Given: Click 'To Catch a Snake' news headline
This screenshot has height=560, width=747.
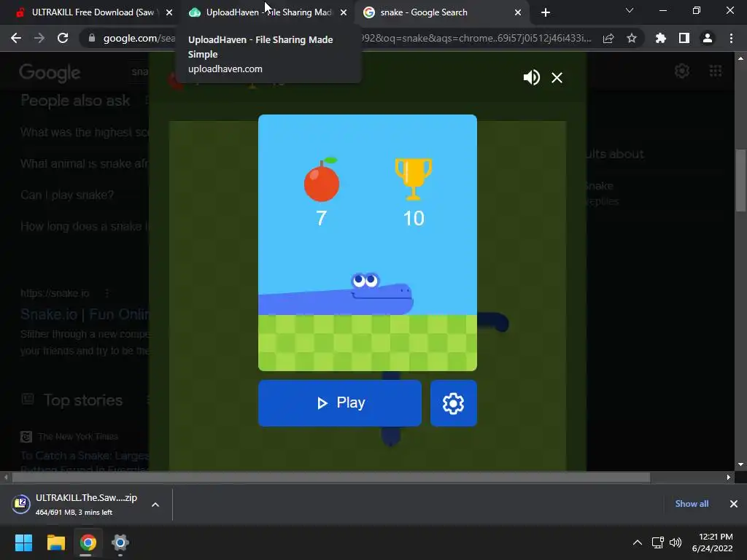Looking at the screenshot, I should coord(85,456).
